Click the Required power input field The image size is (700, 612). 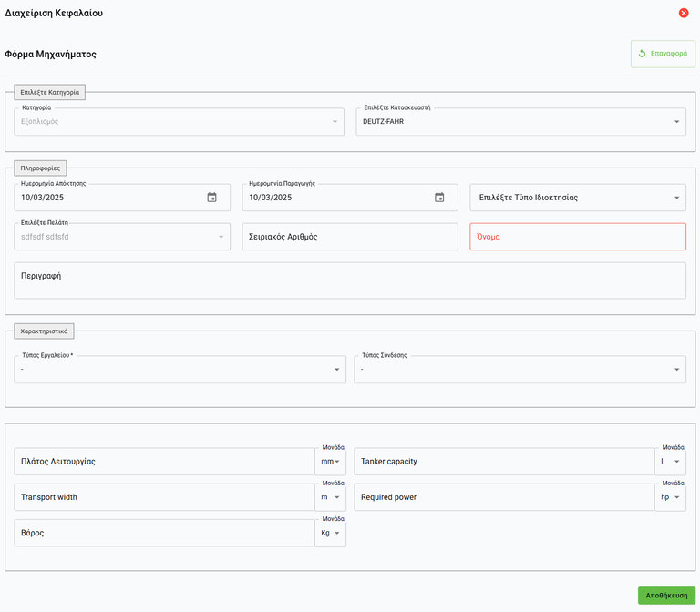click(504, 497)
